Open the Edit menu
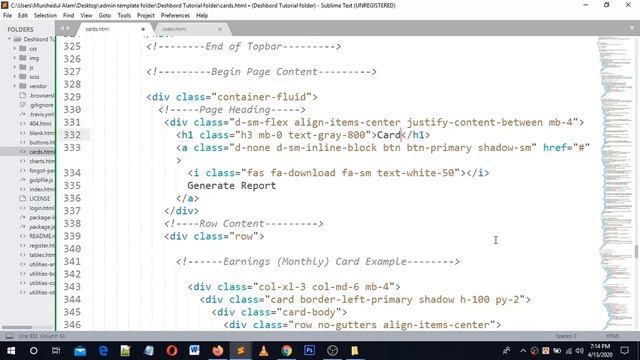 (x=23, y=16)
